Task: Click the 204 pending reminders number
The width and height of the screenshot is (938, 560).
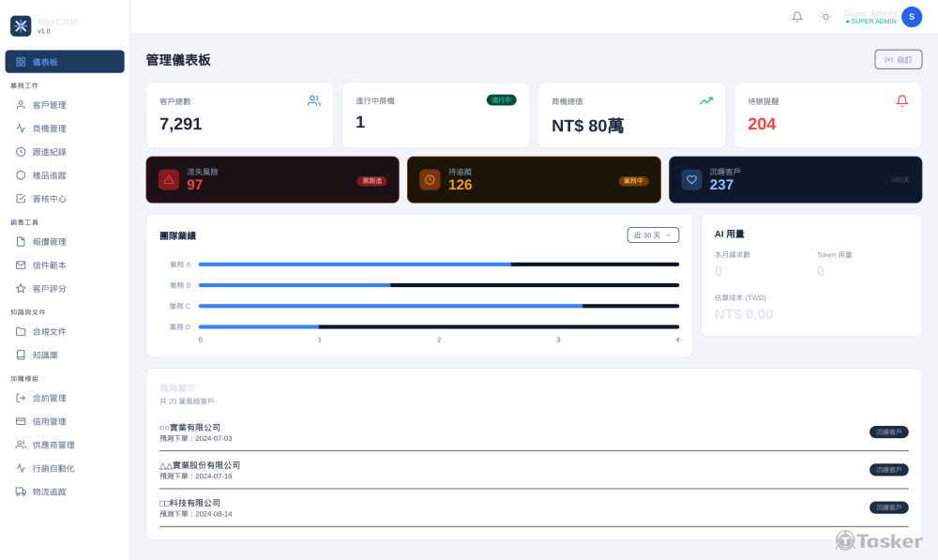Action: point(762,124)
